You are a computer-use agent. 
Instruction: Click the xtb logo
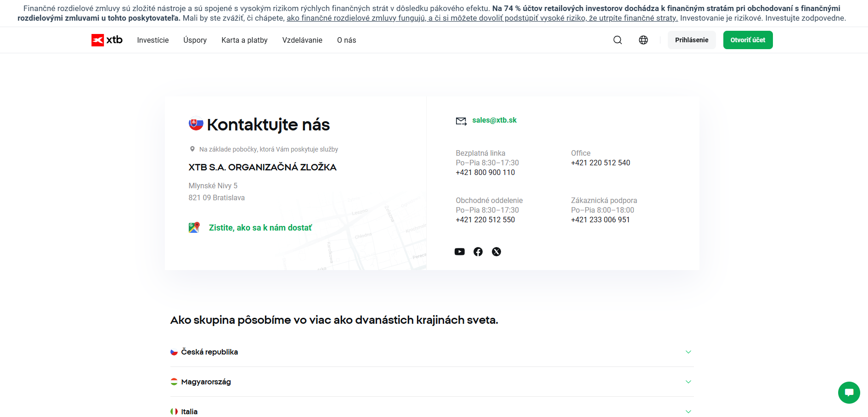click(x=107, y=40)
